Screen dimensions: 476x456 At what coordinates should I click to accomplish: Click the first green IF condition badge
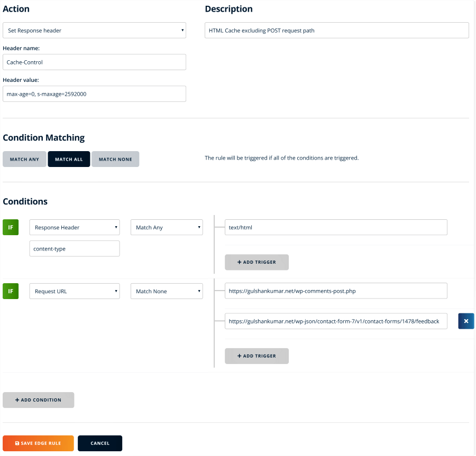(11, 228)
